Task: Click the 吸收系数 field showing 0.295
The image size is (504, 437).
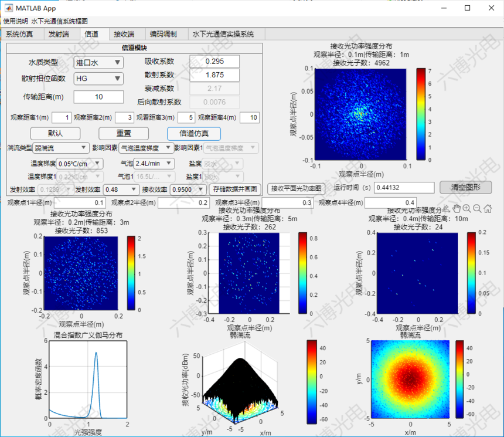Action: [214, 62]
